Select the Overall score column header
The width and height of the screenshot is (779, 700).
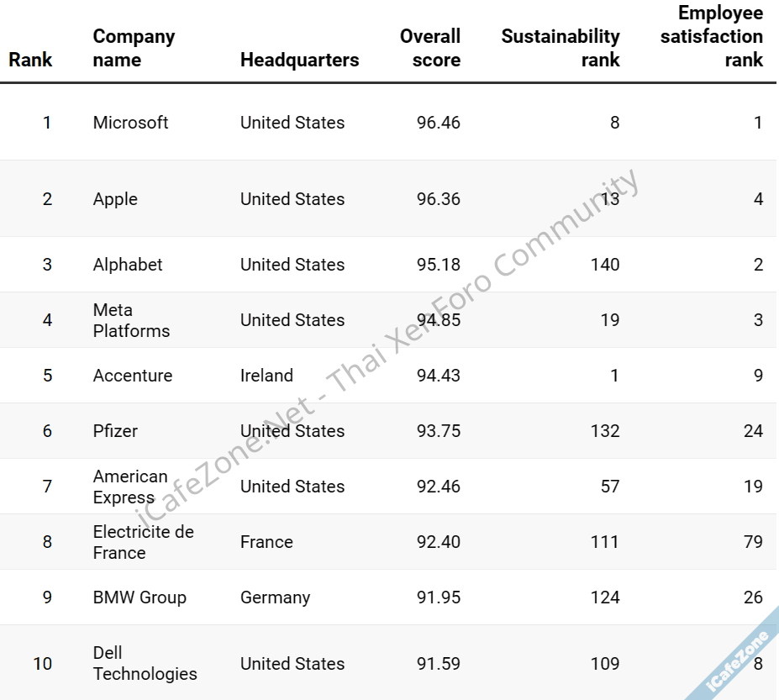tap(429, 48)
